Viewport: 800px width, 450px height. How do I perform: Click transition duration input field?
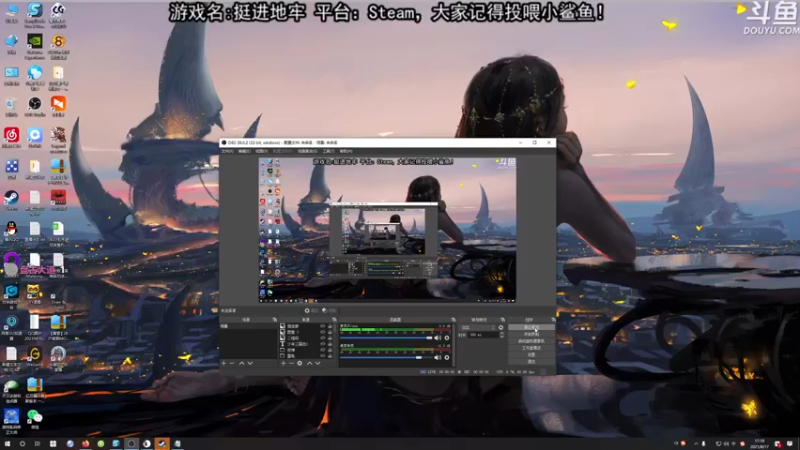point(483,335)
